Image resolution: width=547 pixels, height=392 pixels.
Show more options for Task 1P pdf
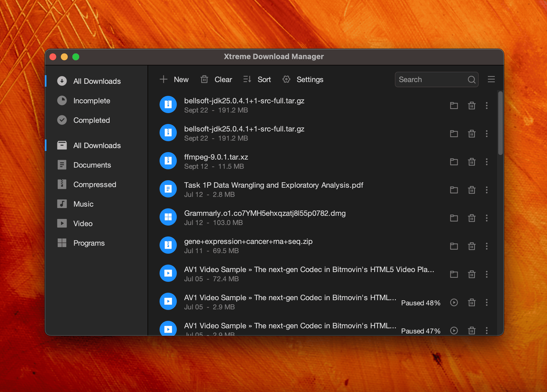pyautogui.click(x=487, y=190)
